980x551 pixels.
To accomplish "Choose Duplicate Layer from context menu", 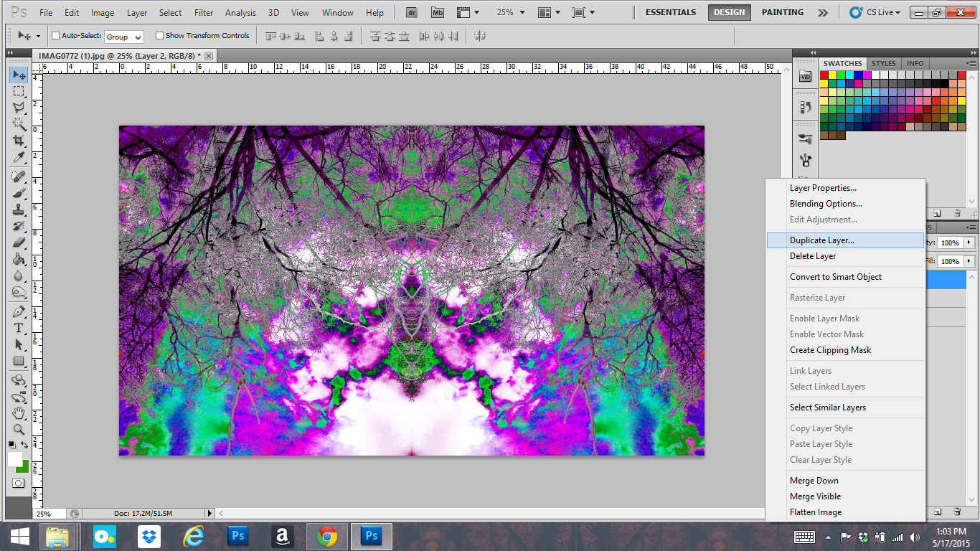I will (845, 240).
